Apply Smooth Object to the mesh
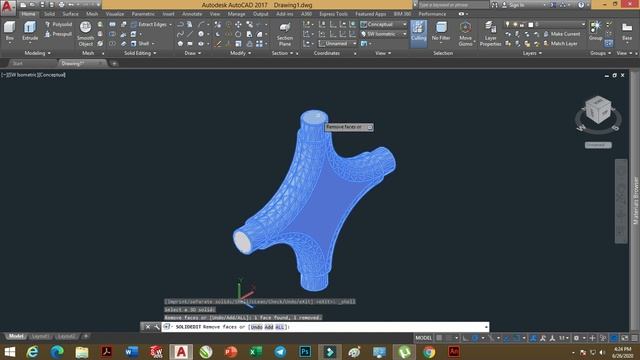640x360 pixels. pyautogui.click(x=85, y=33)
